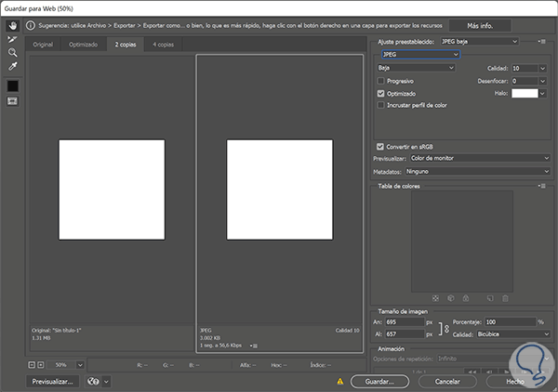Screen dimensions: 558x392
Task: Open the Baja quality level dropdown
Action: (416, 68)
